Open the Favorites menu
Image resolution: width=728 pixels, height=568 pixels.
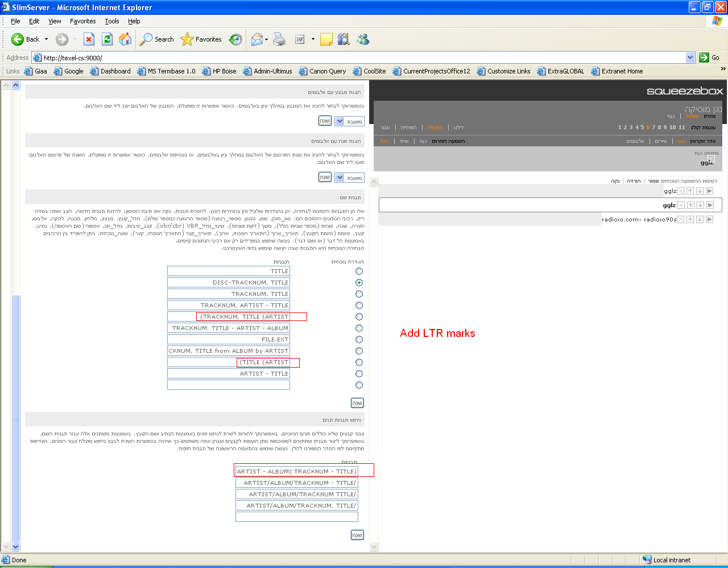(x=82, y=21)
